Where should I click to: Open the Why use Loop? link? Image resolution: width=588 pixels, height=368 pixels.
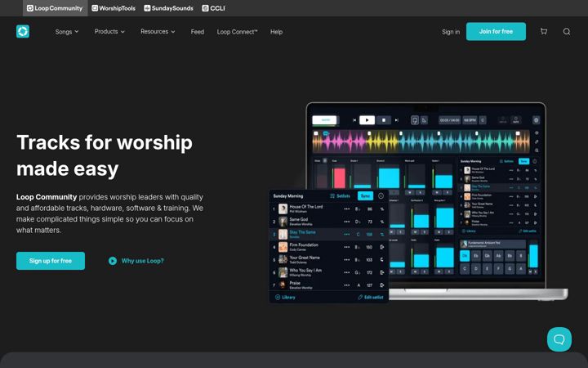[x=142, y=261]
